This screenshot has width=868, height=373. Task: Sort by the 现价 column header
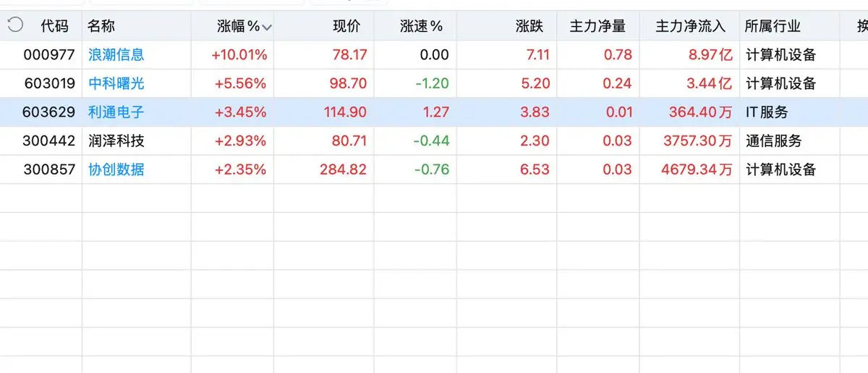point(346,26)
